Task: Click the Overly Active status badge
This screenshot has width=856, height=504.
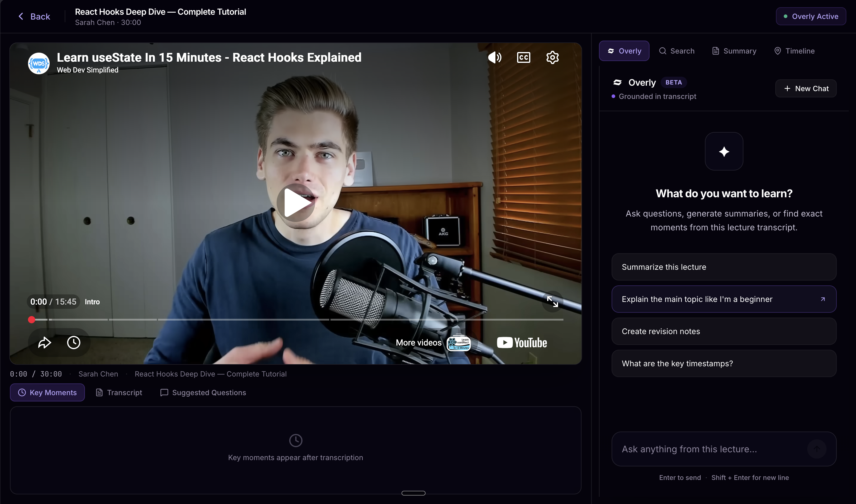Action: [811, 16]
